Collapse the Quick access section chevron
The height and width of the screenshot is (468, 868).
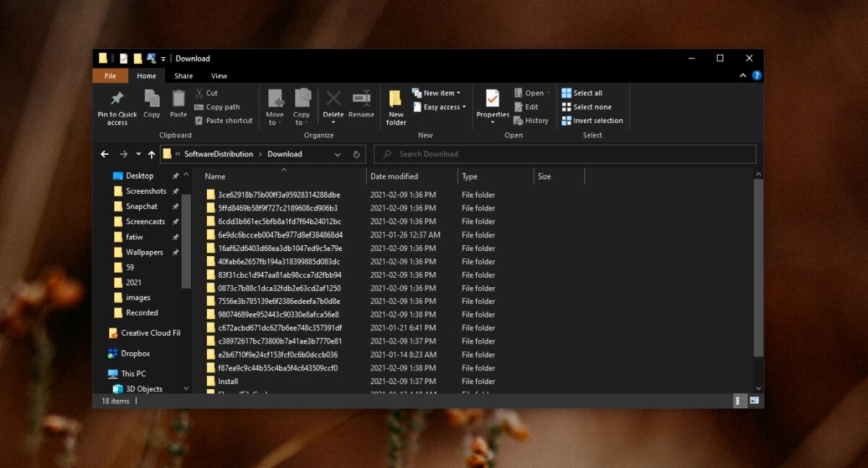coord(186,174)
